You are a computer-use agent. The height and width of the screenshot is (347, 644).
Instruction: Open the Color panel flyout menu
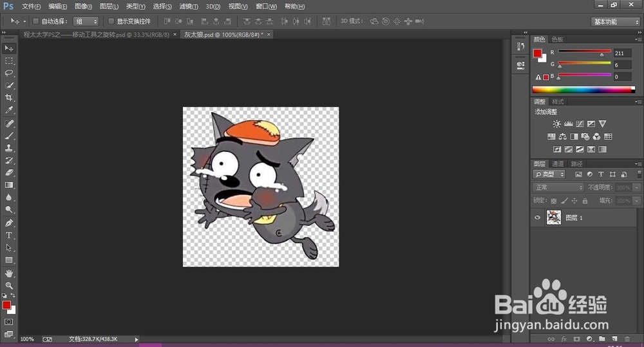pos(638,39)
